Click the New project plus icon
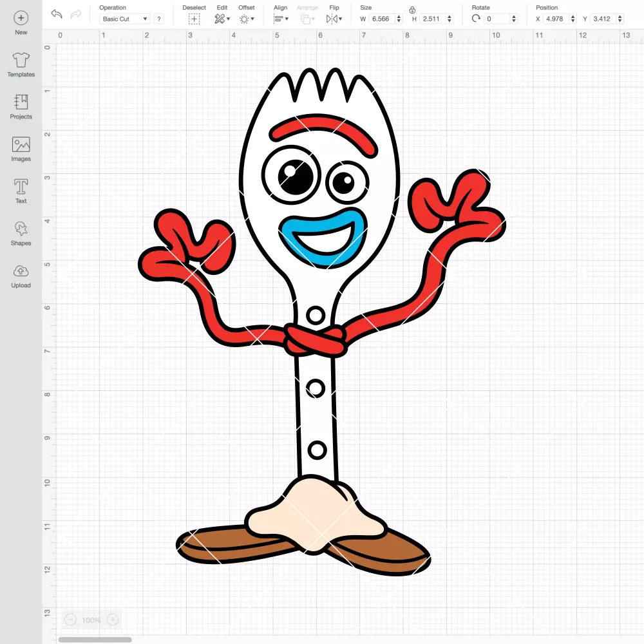Image resolution: width=644 pixels, height=644 pixels. pos(21,18)
